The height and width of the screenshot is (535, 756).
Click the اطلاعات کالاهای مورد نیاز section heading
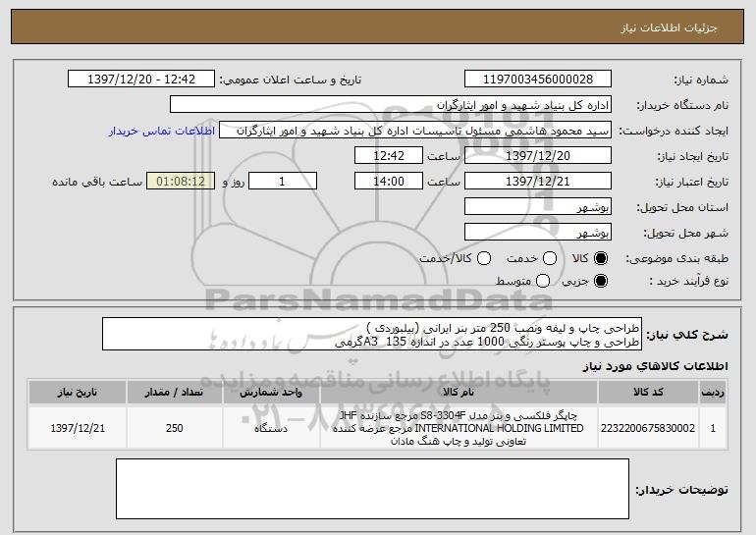tap(656, 367)
